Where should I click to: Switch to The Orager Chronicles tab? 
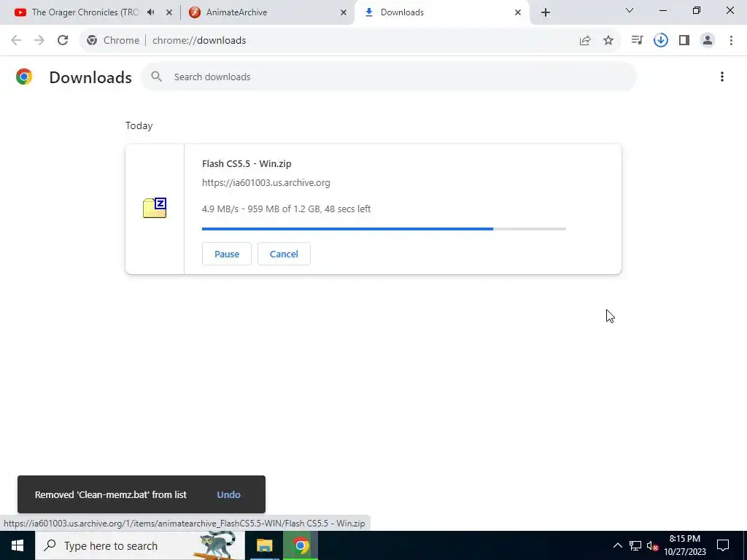(x=86, y=12)
